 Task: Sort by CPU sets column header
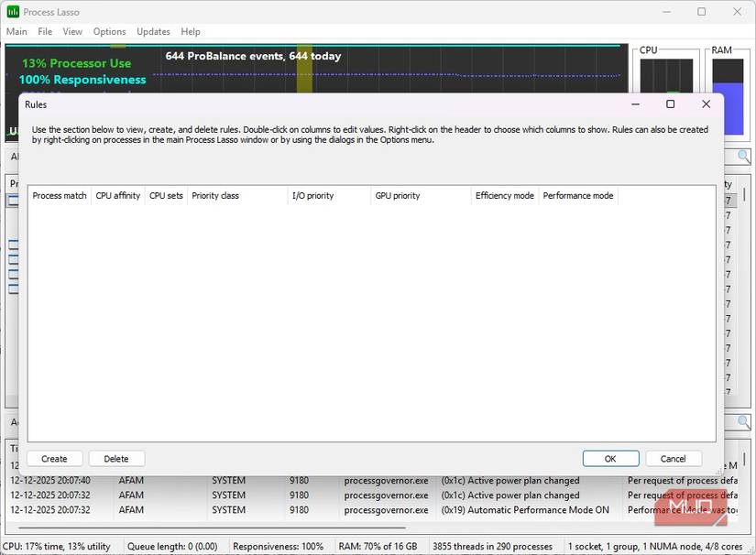coord(166,196)
